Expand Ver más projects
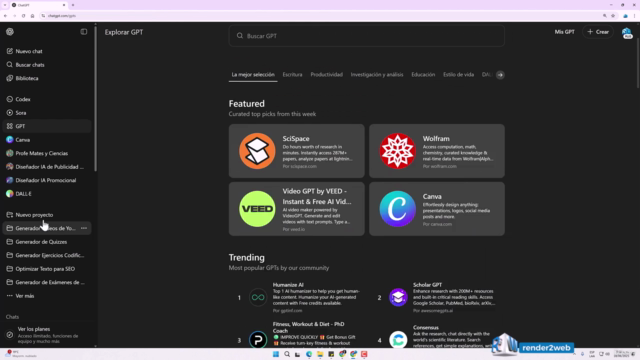The height and width of the screenshot is (360, 640). (x=47, y=296)
